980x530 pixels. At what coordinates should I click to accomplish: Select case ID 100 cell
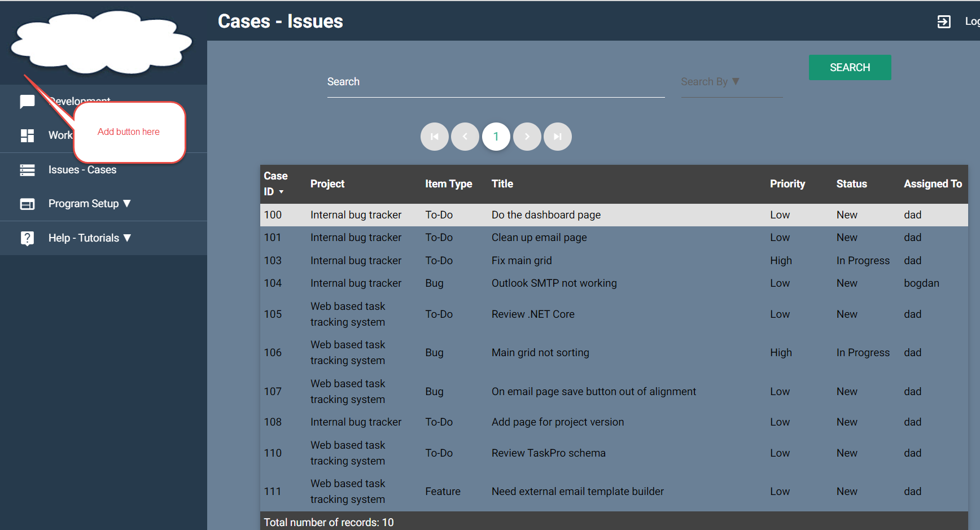pos(273,215)
